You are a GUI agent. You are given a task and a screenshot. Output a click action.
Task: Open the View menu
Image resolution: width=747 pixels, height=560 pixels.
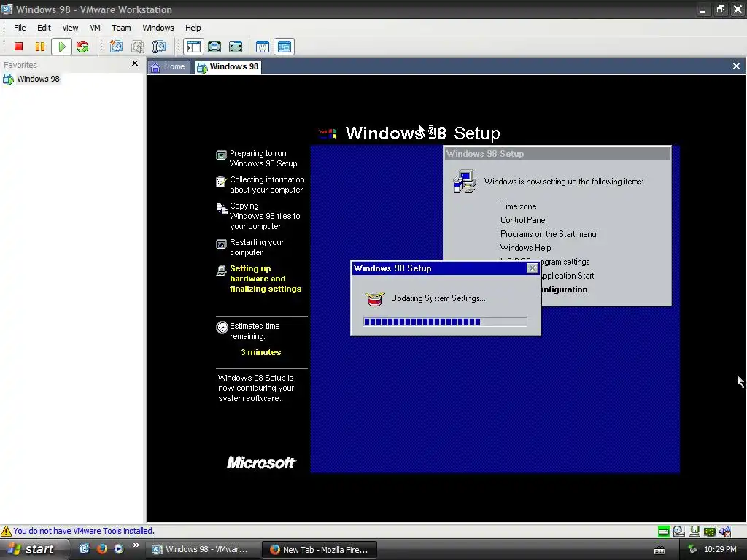pos(70,28)
